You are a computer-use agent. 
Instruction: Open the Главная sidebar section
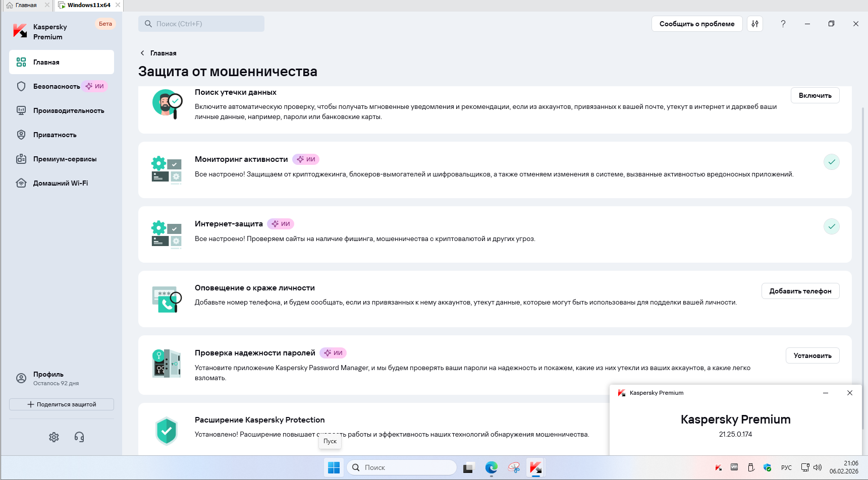62,62
